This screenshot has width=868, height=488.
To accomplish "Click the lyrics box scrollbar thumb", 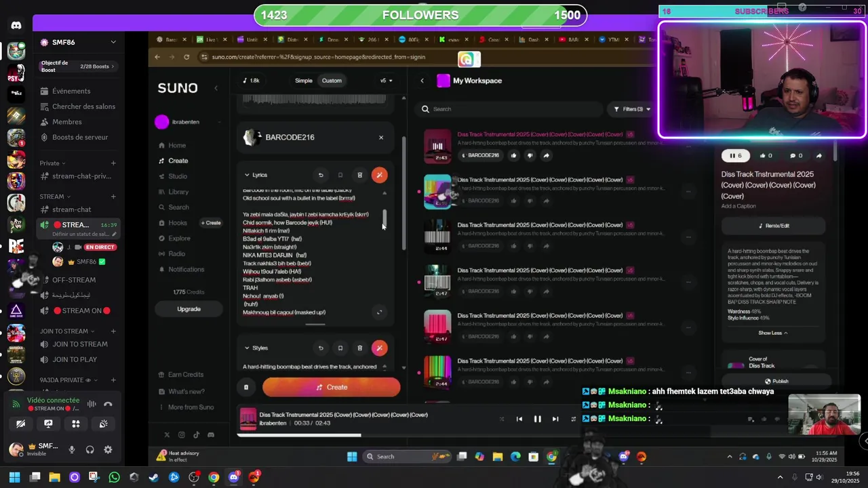I will pos(385,219).
